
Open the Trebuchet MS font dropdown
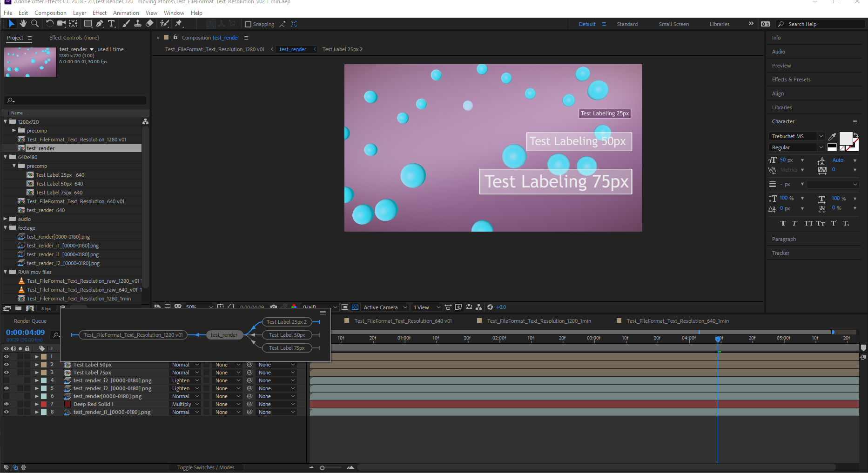(797, 136)
